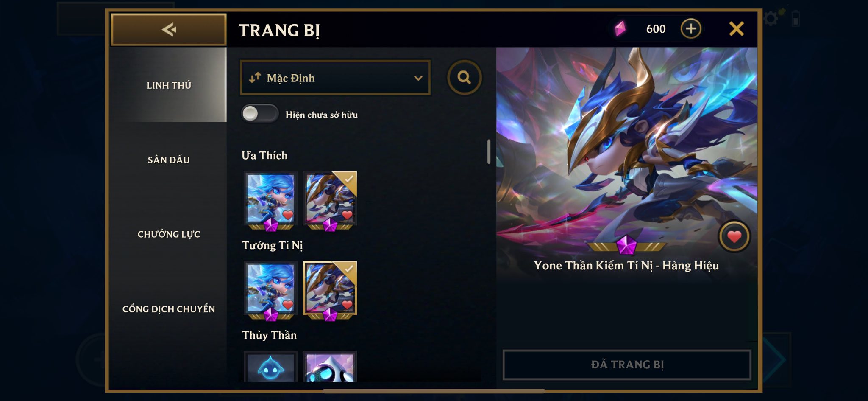Open the search magnifier icon
The image size is (868, 401).
(464, 77)
